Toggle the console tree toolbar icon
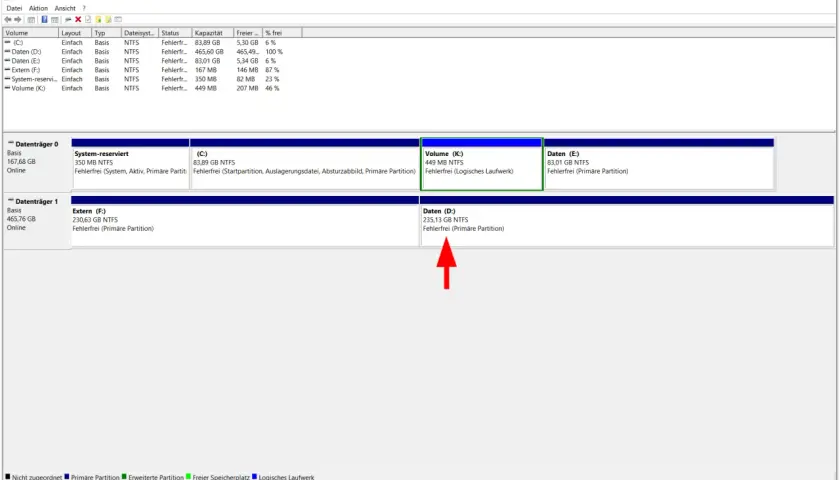The width and height of the screenshot is (840, 480). [x=31, y=20]
